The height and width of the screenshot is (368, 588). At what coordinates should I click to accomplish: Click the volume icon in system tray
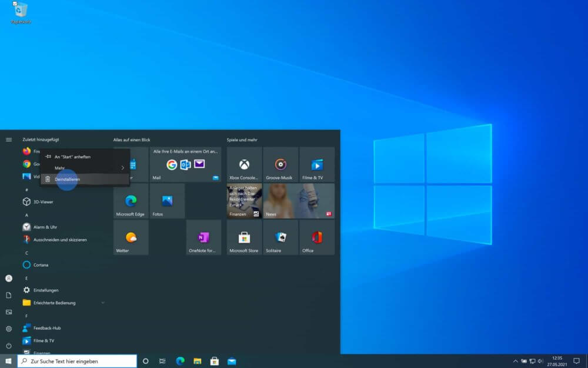(x=540, y=362)
